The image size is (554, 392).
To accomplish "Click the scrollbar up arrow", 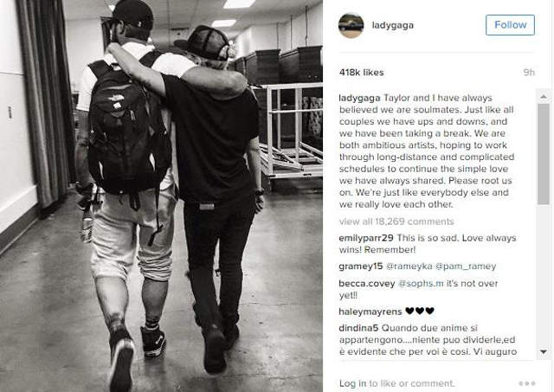I will (544, 96).
